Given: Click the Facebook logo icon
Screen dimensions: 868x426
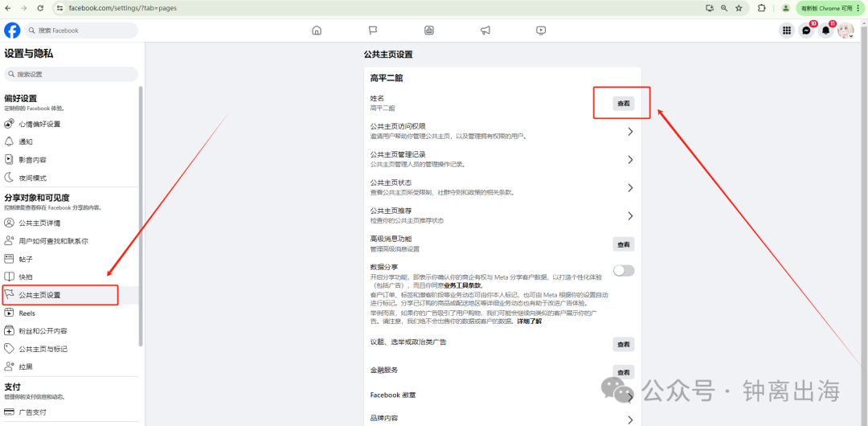Looking at the screenshot, I should pos(12,31).
